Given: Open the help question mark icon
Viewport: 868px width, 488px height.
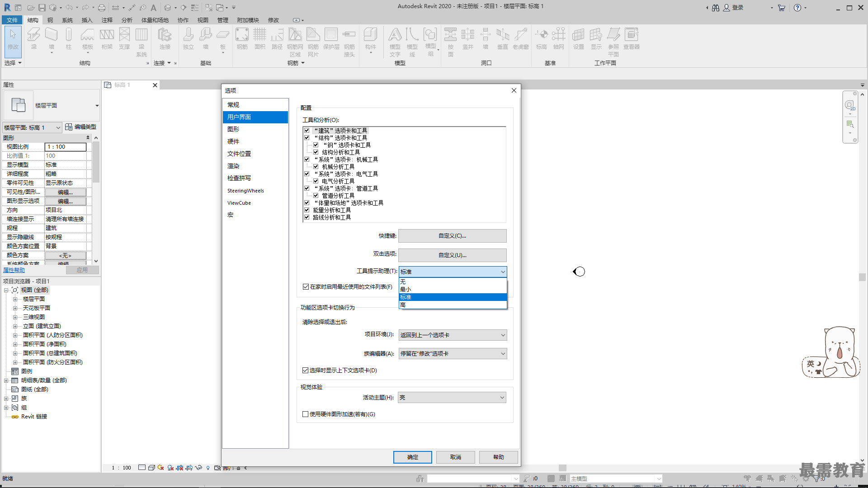Looking at the screenshot, I should 797,8.
